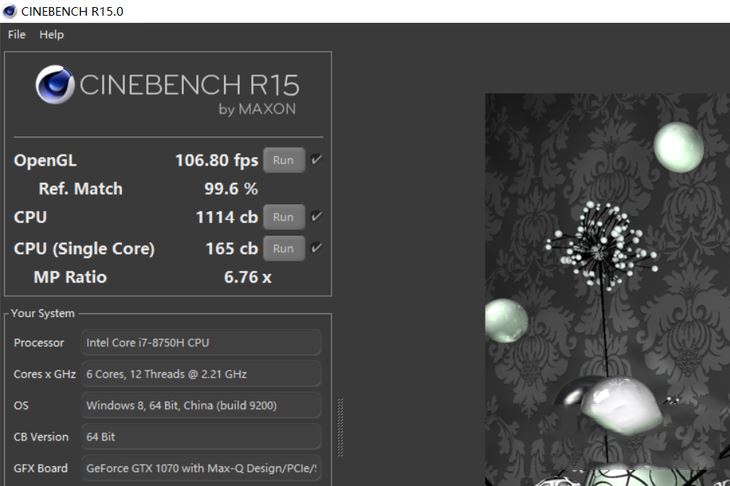Screen dimensions: 730x486
Task: Click the Your System group heading
Action: (43, 313)
